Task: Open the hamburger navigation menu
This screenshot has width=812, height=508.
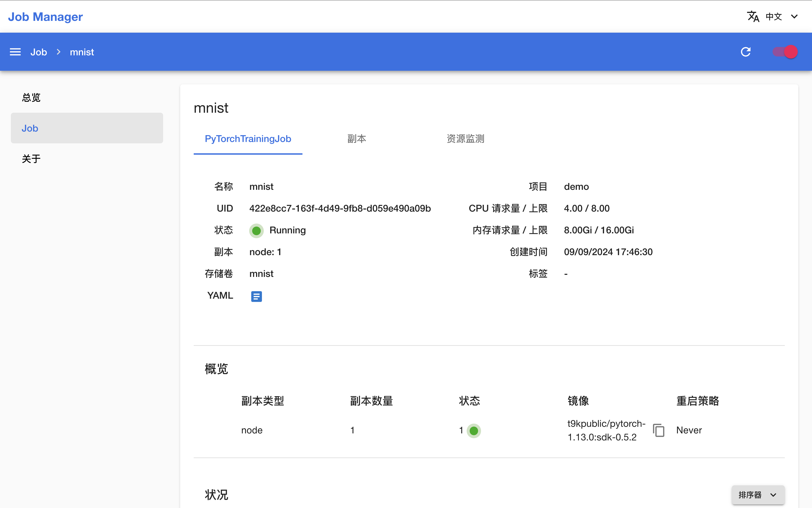Action: point(15,52)
